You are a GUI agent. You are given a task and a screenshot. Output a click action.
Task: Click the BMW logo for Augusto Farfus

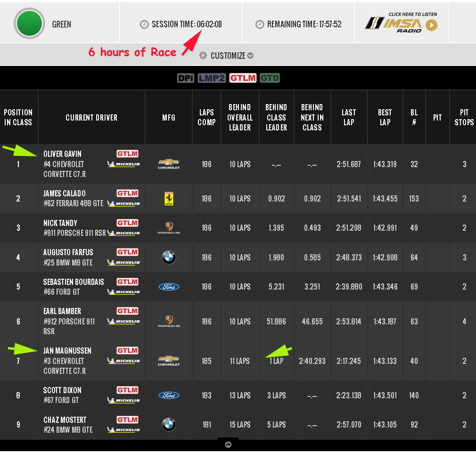pyautogui.click(x=169, y=258)
